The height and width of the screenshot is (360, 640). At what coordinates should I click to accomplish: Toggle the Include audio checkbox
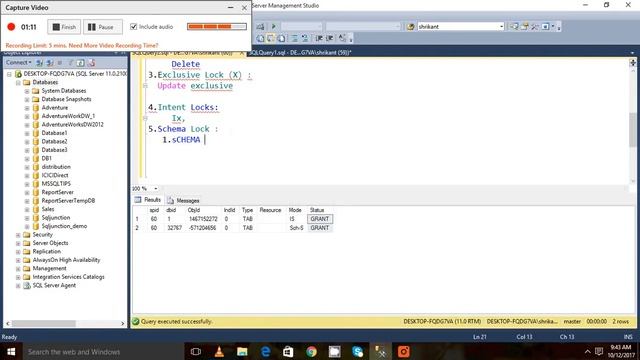(x=133, y=27)
